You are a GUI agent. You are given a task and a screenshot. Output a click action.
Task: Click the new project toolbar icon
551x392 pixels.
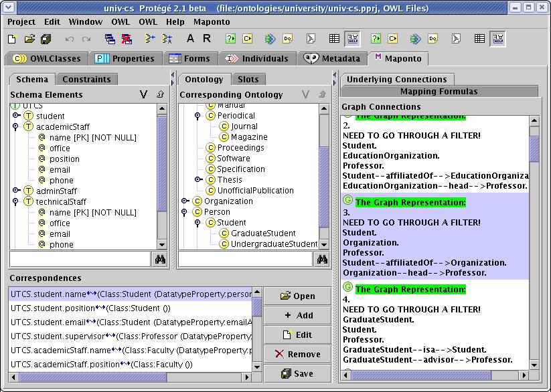[12, 39]
